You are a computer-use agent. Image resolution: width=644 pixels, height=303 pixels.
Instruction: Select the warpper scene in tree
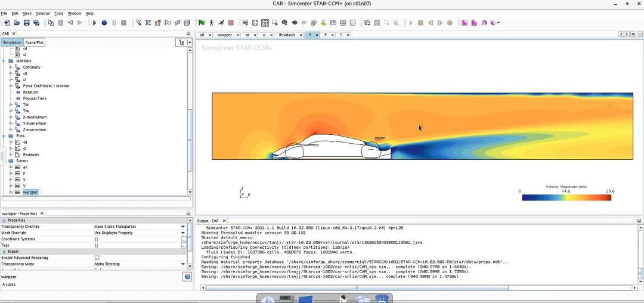click(30, 192)
